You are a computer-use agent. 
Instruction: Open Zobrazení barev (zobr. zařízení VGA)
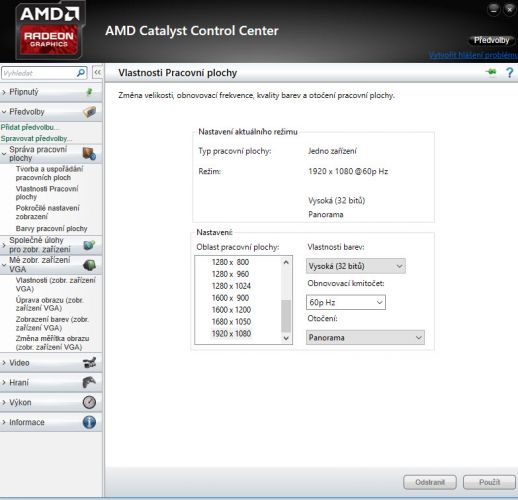pyautogui.click(x=52, y=323)
